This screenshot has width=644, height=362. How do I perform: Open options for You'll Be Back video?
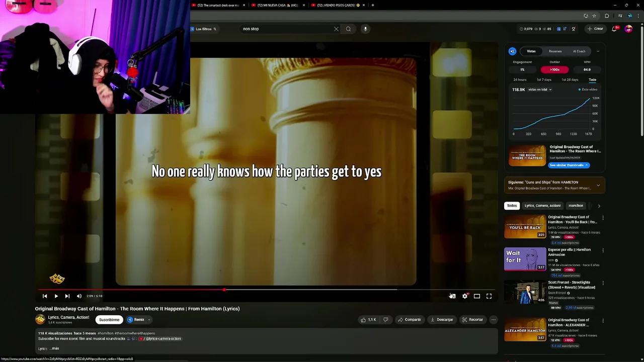(x=603, y=218)
